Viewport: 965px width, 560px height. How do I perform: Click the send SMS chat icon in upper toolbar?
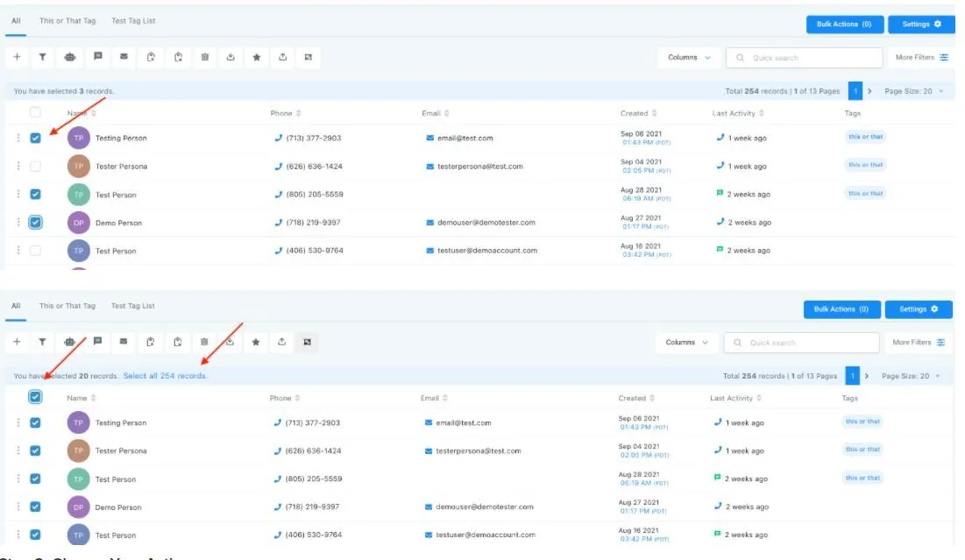point(98,56)
